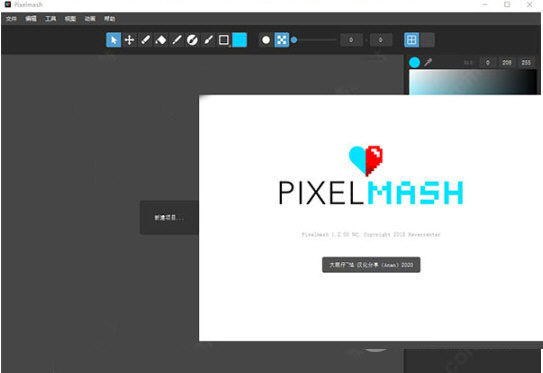Click the blue value field showing 255
543x373 pixels.
point(526,62)
